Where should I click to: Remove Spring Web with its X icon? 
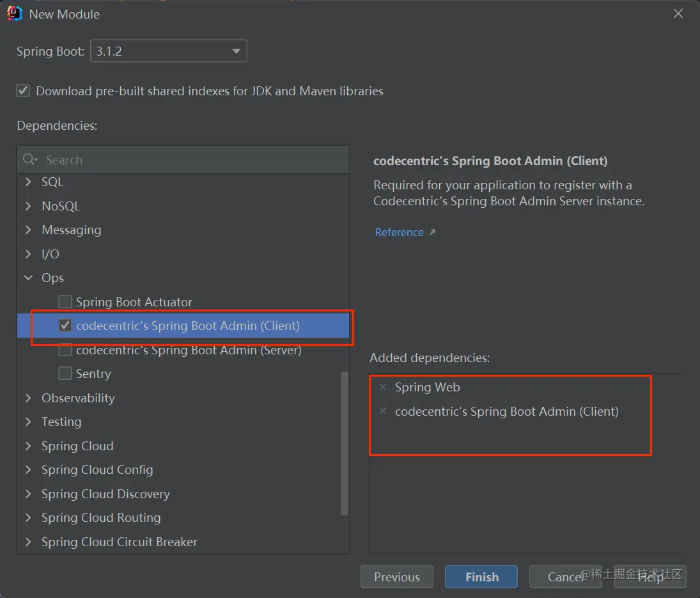(x=382, y=387)
